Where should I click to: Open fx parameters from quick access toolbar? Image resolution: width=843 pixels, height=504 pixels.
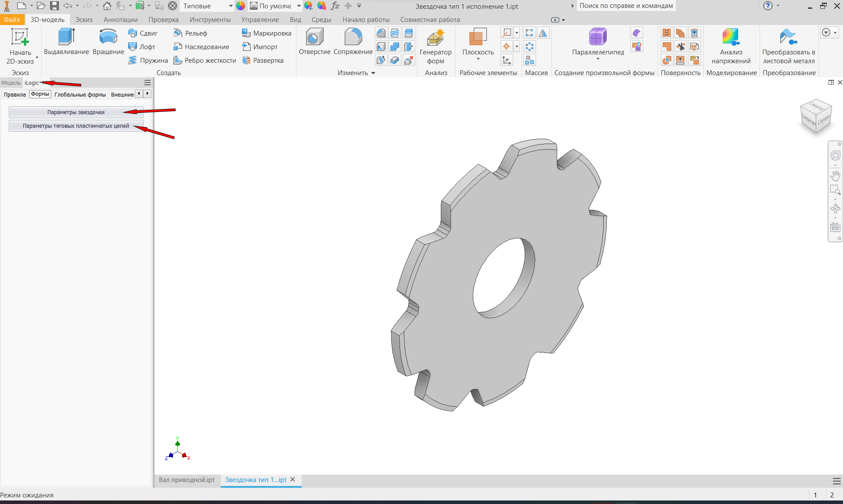click(335, 6)
